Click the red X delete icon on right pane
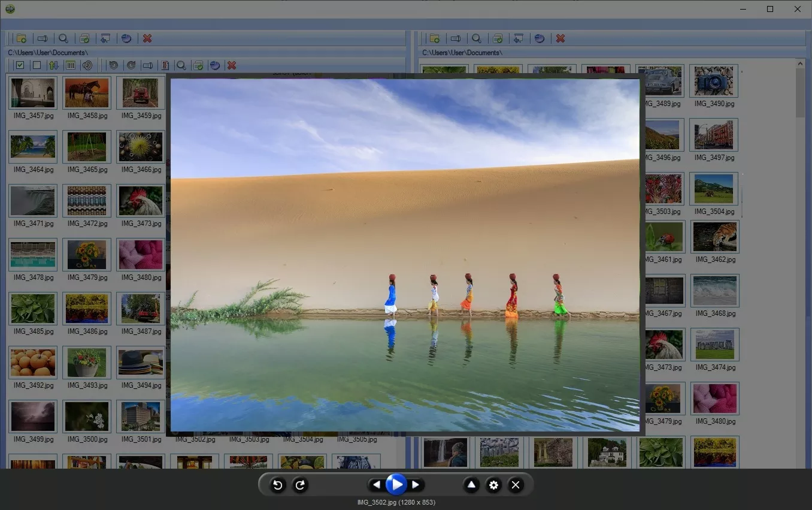The image size is (812, 510). (x=560, y=38)
